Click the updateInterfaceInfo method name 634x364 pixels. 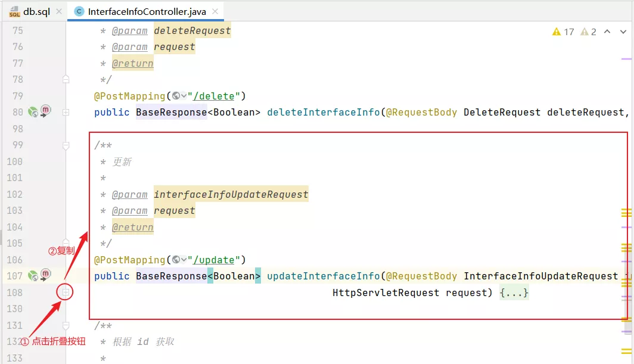[324, 276]
